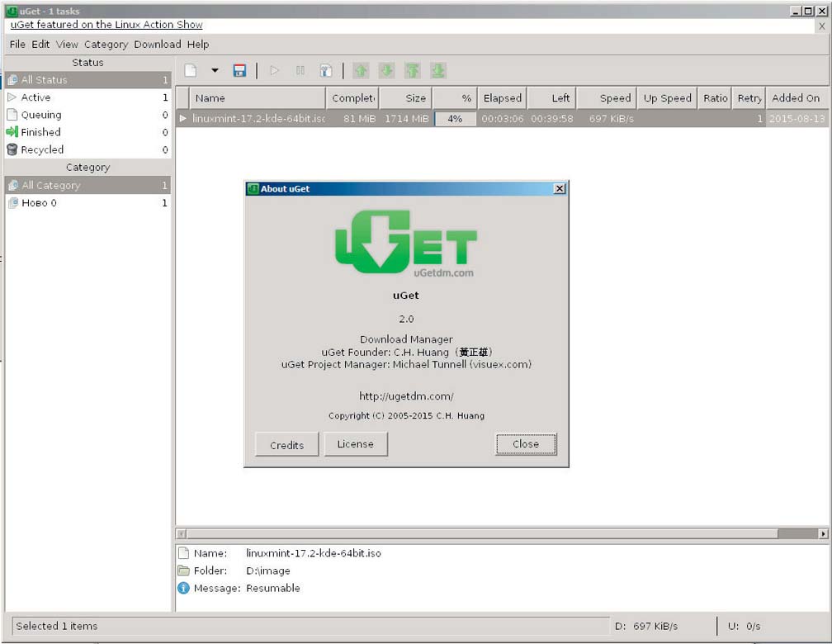Show Queuing downloads
Screen dimensions: 832x644
tap(88, 115)
